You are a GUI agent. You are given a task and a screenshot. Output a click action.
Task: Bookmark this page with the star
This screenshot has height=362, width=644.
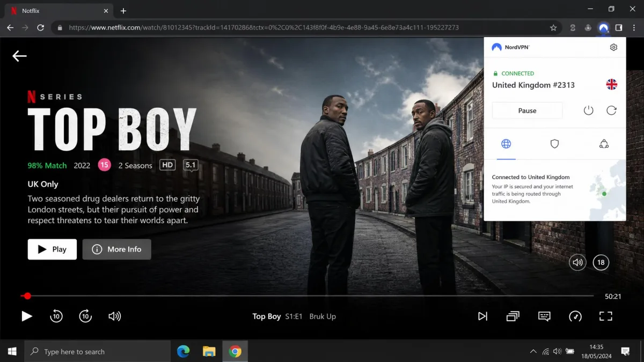tap(553, 27)
